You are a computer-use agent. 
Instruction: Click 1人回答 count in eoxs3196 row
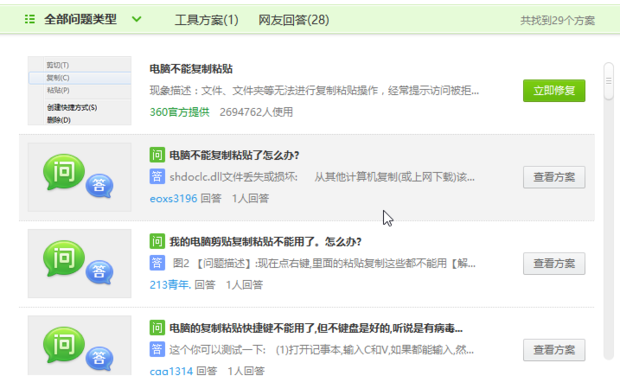(250, 199)
